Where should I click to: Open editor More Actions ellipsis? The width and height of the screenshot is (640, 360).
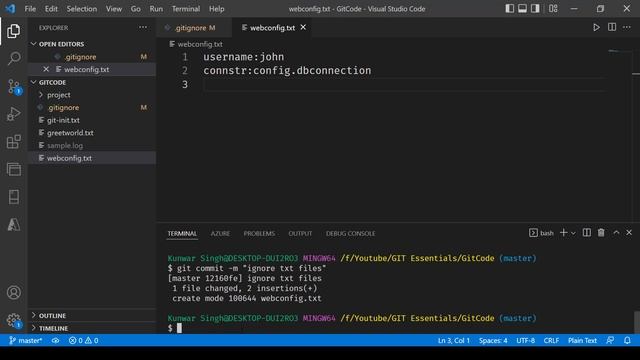click(627, 27)
